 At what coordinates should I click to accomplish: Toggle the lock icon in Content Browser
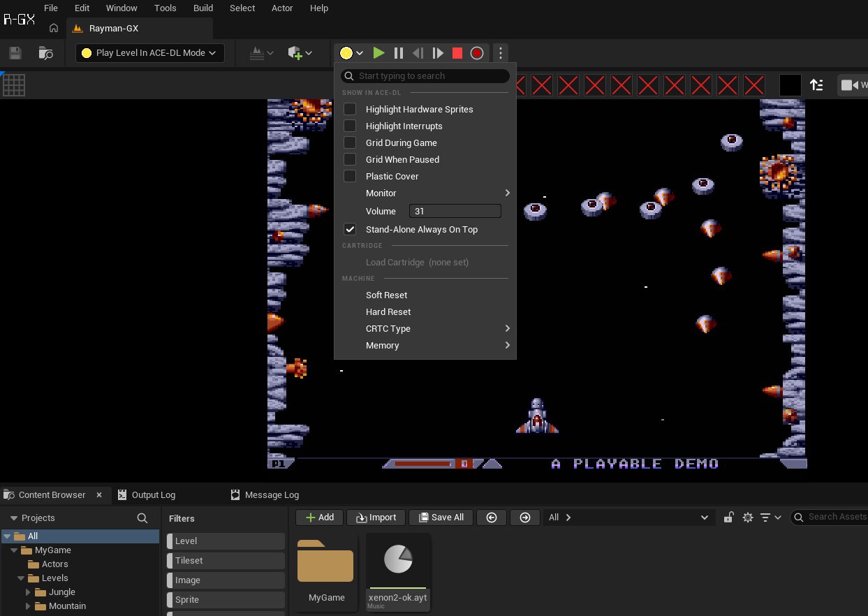click(728, 518)
